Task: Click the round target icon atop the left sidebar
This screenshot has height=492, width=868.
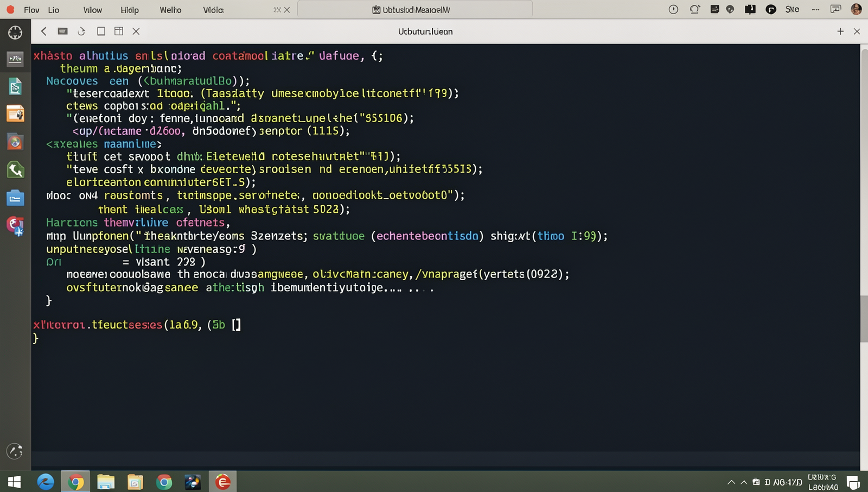Action: (x=15, y=33)
